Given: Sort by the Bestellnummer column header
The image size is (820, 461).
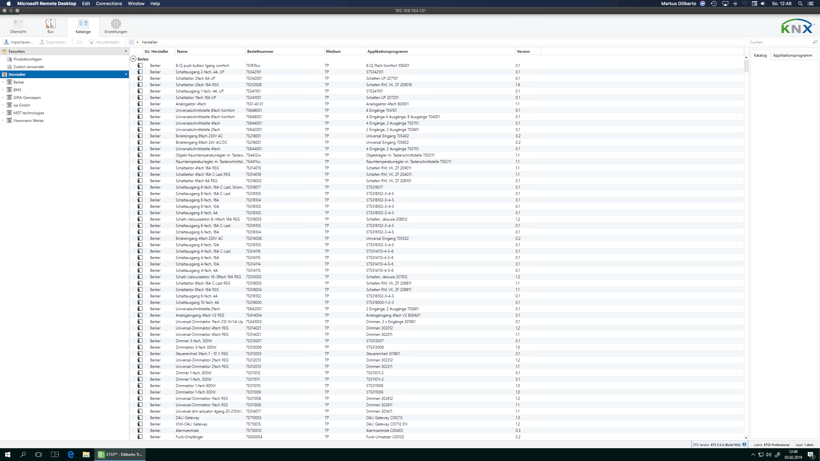Looking at the screenshot, I should (260, 52).
